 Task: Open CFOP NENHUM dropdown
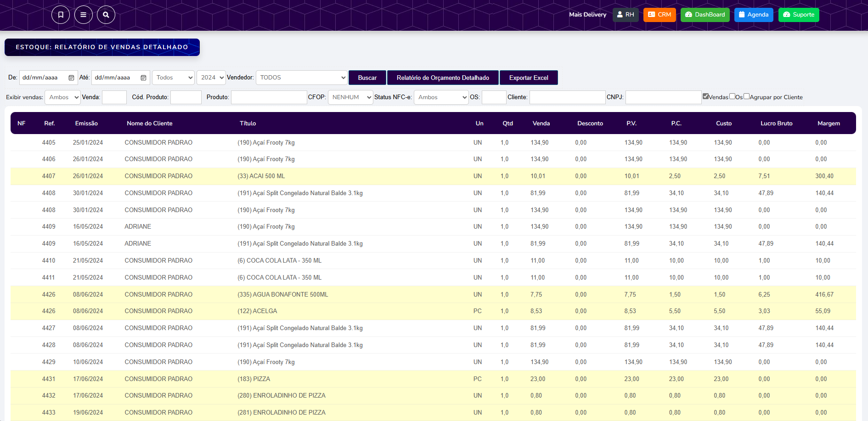click(x=350, y=97)
